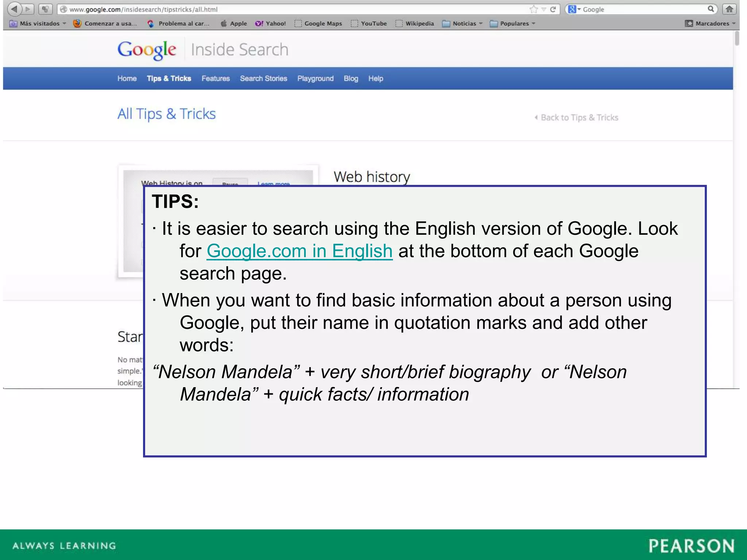The image size is (747, 560).
Task: Click the browser forward arrow button
Action: click(x=28, y=9)
